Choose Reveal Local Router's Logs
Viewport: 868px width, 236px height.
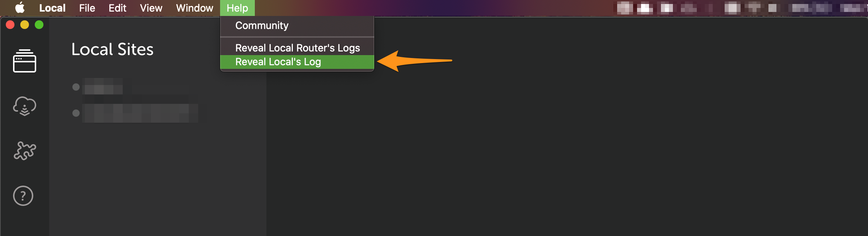click(x=297, y=48)
